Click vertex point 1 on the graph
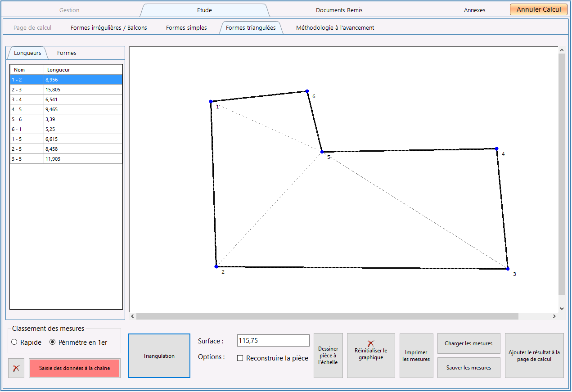 click(211, 102)
